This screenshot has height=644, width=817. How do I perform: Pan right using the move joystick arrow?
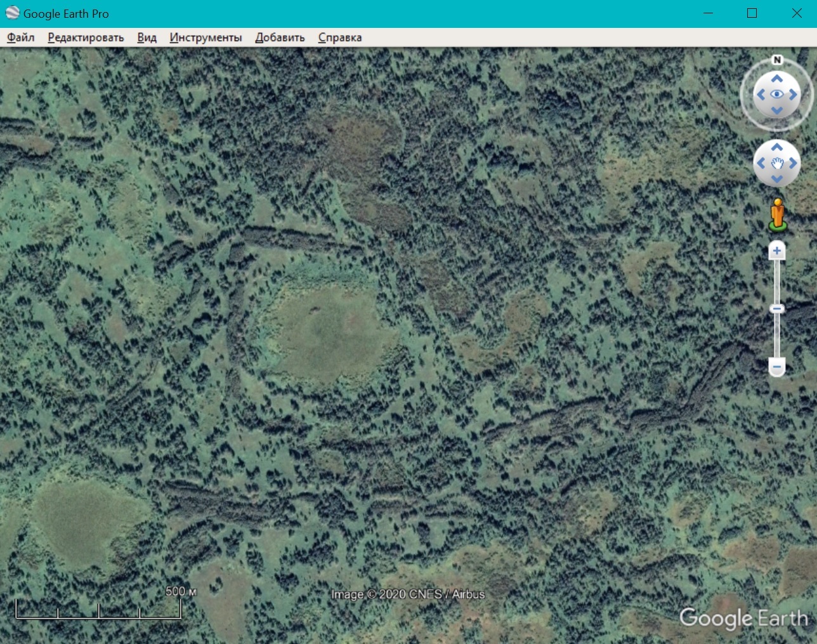click(x=793, y=164)
